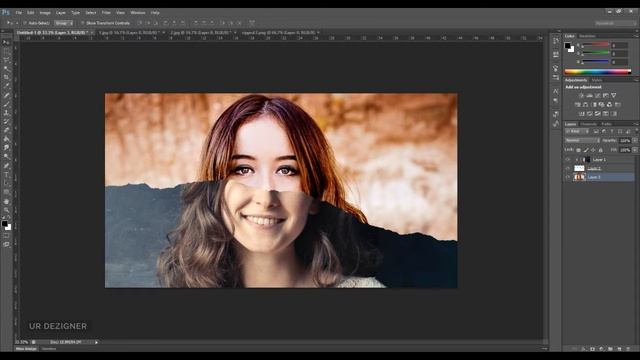Add Vibrance adjustment icon
This screenshot has height=360, width=640.
point(613,95)
